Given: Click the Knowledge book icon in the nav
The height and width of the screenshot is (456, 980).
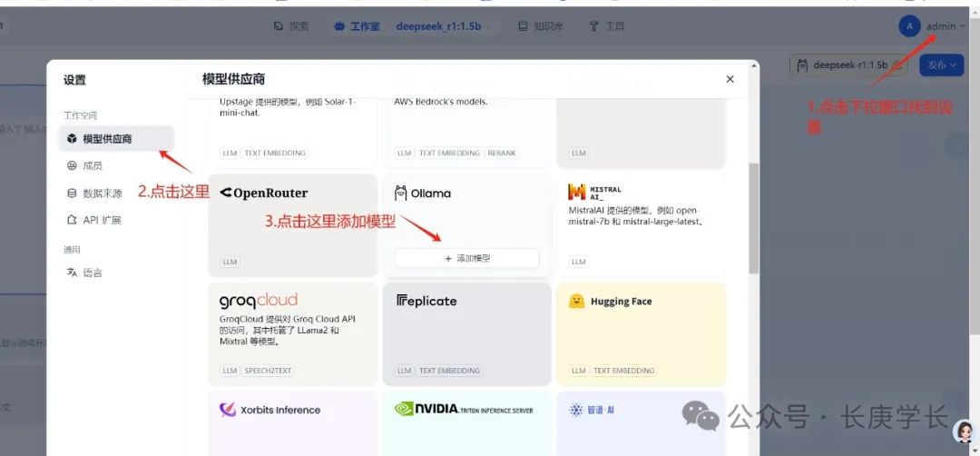Looking at the screenshot, I should [524, 26].
